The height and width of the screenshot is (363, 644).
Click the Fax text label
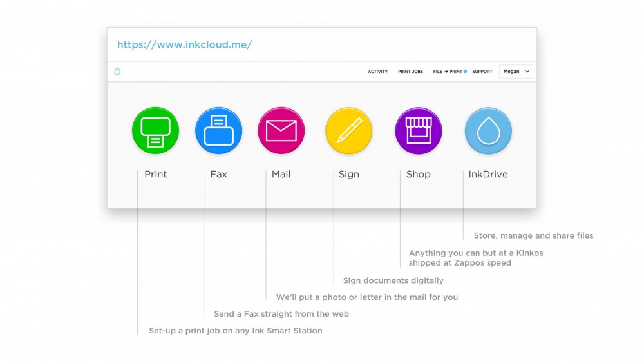click(x=218, y=174)
